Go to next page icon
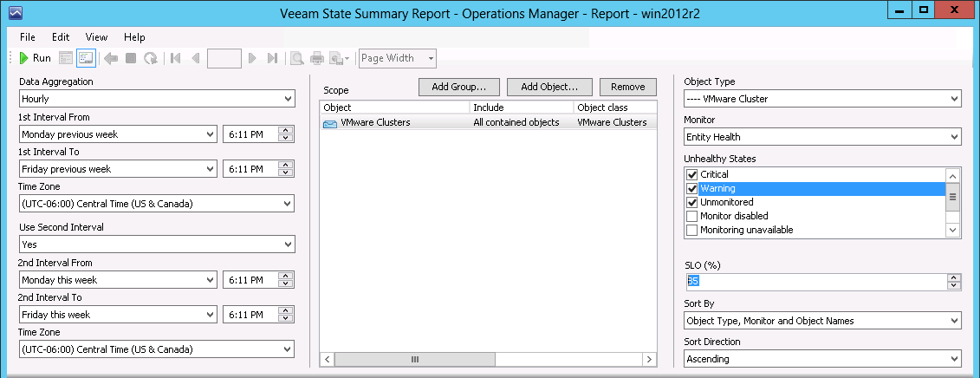Image resolution: width=980 pixels, height=378 pixels. (x=252, y=58)
